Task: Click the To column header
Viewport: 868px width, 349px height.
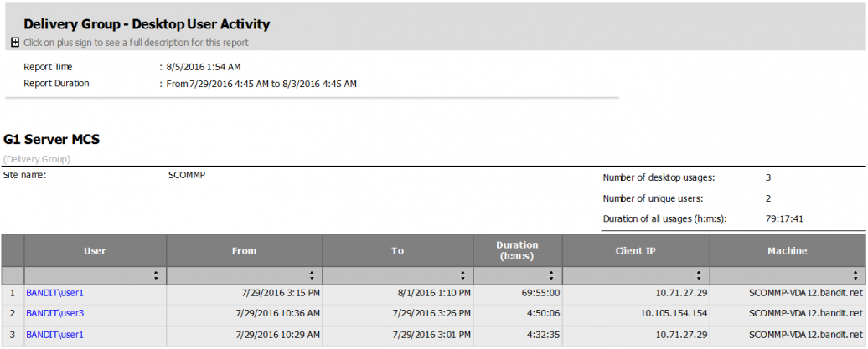Action: point(397,250)
